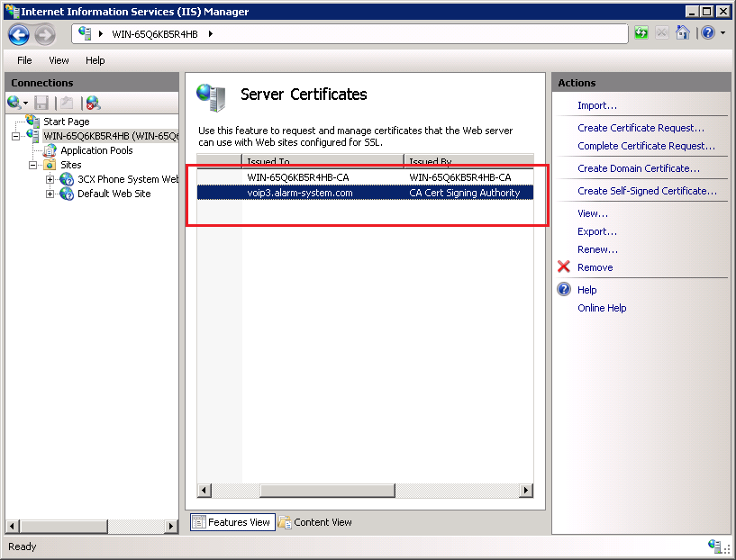Click View... in the Actions pane
Image resolution: width=736 pixels, height=560 pixels.
coord(593,213)
